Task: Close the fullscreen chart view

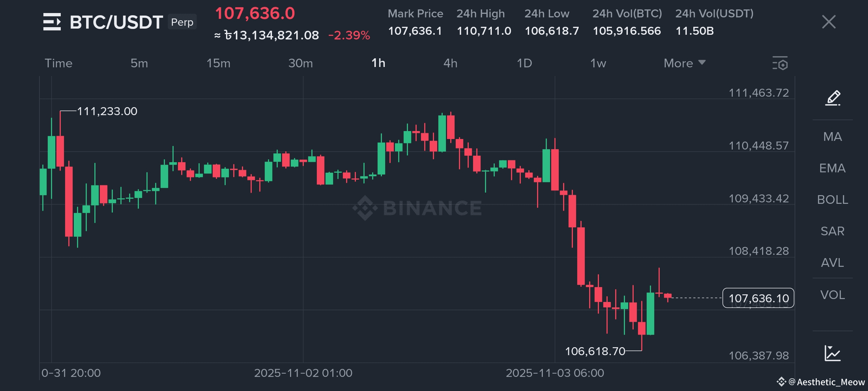Action: [x=829, y=22]
